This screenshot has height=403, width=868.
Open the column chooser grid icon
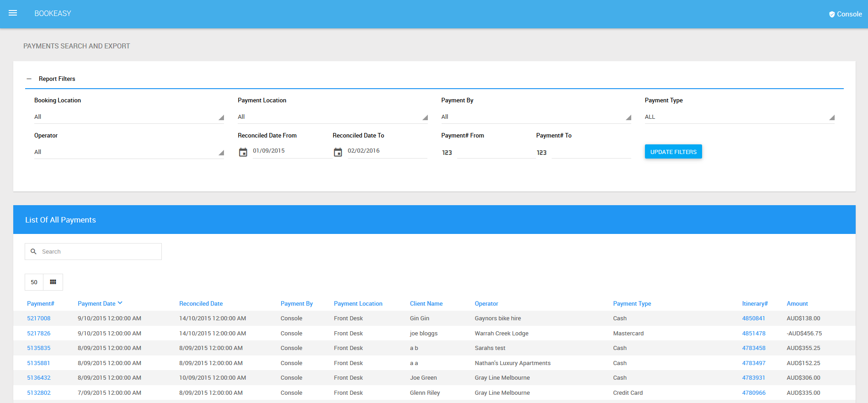click(x=53, y=282)
